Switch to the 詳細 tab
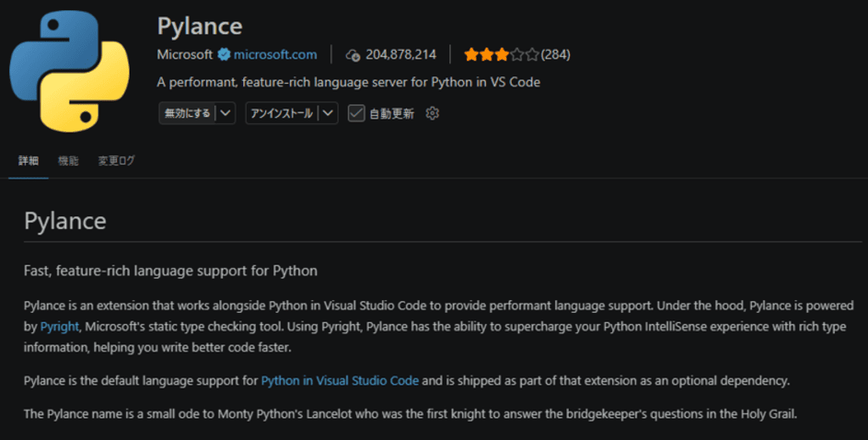 (x=28, y=160)
